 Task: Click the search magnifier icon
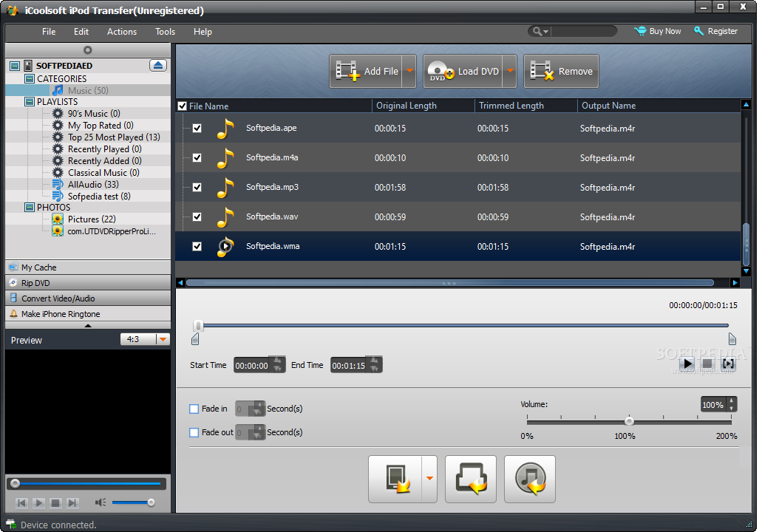pos(537,31)
